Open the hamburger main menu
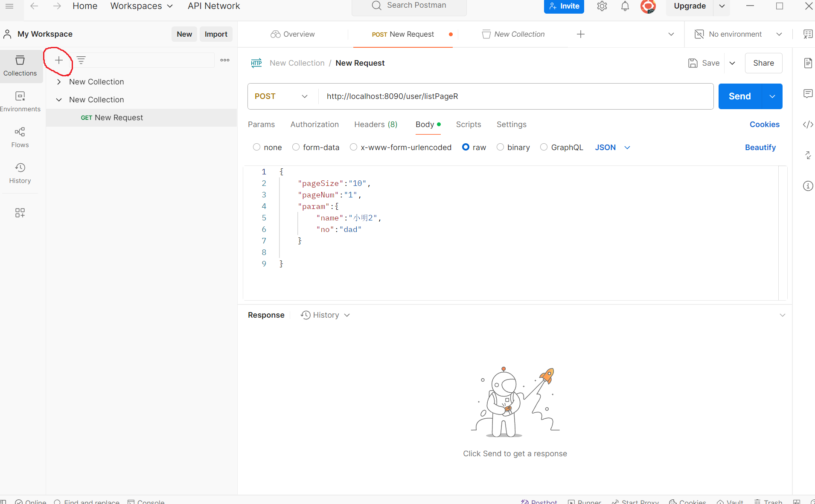 pyautogui.click(x=9, y=6)
